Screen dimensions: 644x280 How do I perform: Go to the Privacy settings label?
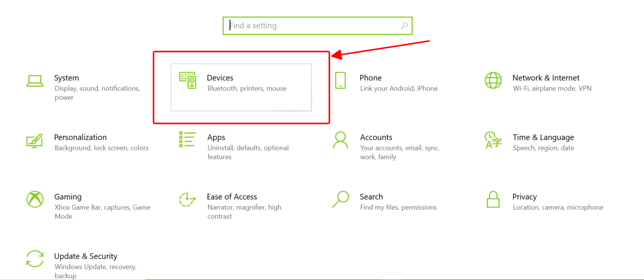524,197
